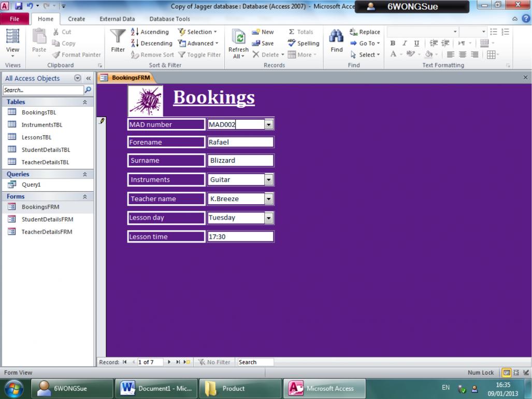Go to next record arrow

pos(169,362)
